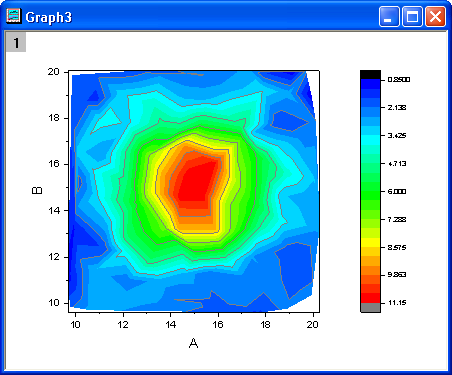This screenshot has height=375, width=452.
Task: Click color scale label 3.425
Action: [x=397, y=135]
